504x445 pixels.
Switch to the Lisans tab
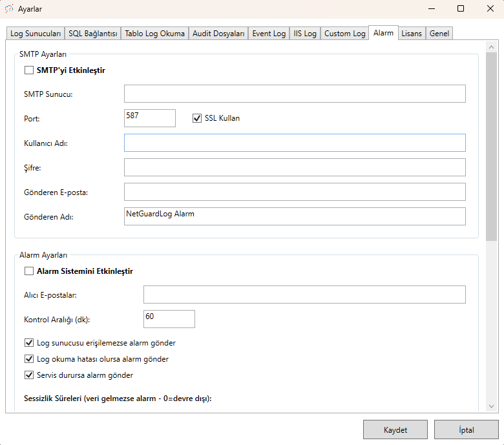click(412, 34)
